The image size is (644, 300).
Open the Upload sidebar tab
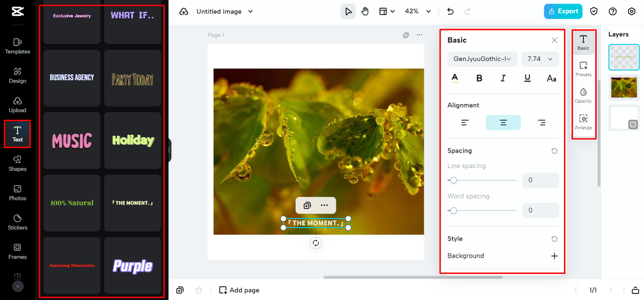[x=18, y=105]
